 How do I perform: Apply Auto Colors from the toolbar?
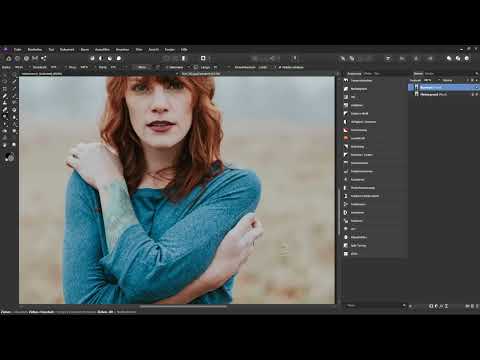(x=110, y=58)
